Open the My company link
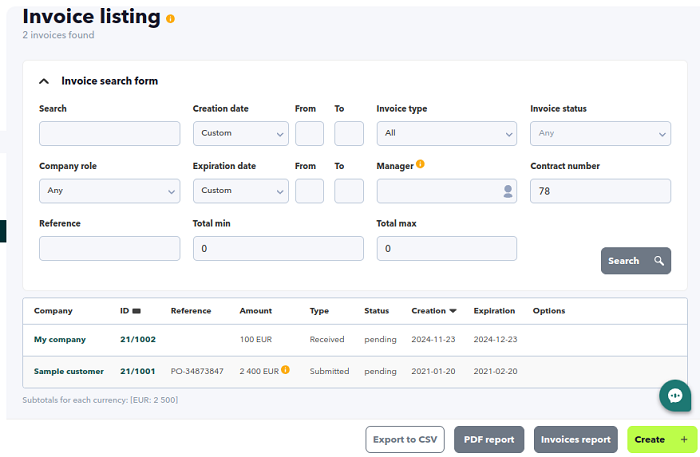This screenshot has width=700, height=457. [x=60, y=340]
